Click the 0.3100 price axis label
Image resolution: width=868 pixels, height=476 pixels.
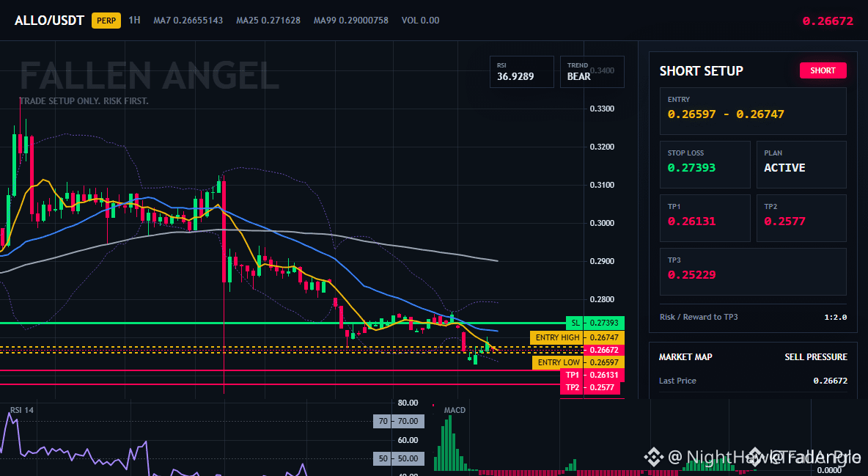point(602,185)
